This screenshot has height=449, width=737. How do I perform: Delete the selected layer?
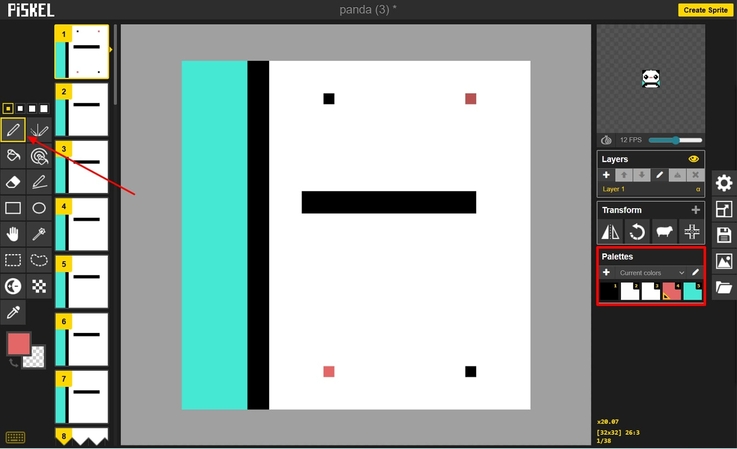[695, 175]
